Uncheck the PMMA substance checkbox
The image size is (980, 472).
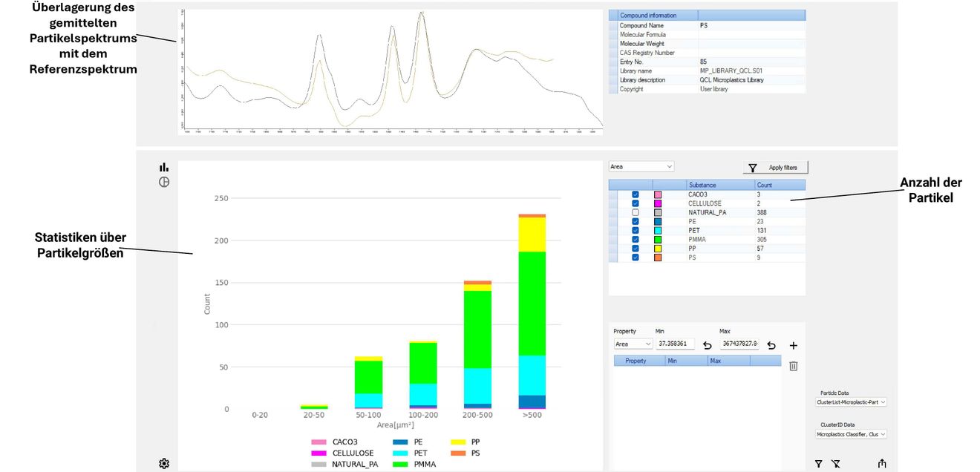click(636, 240)
